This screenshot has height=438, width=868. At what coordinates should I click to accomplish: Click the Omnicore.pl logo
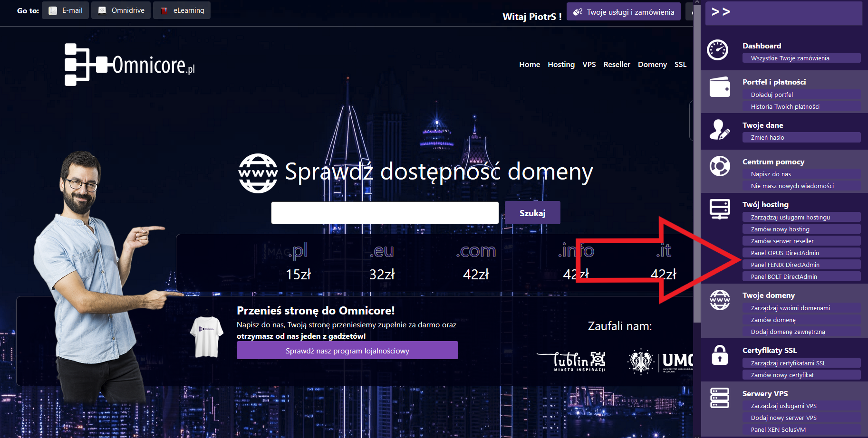[x=130, y=65]
